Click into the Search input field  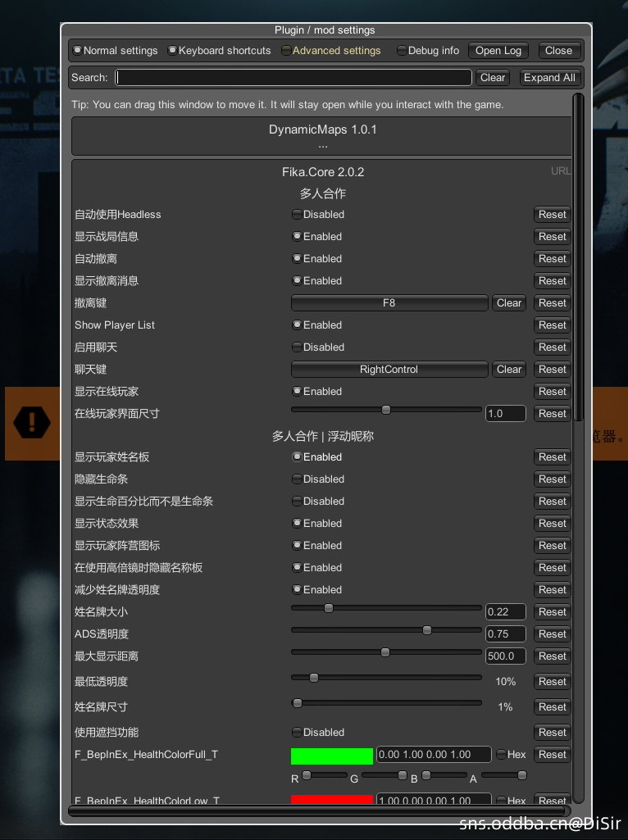[x=294, y=78]
